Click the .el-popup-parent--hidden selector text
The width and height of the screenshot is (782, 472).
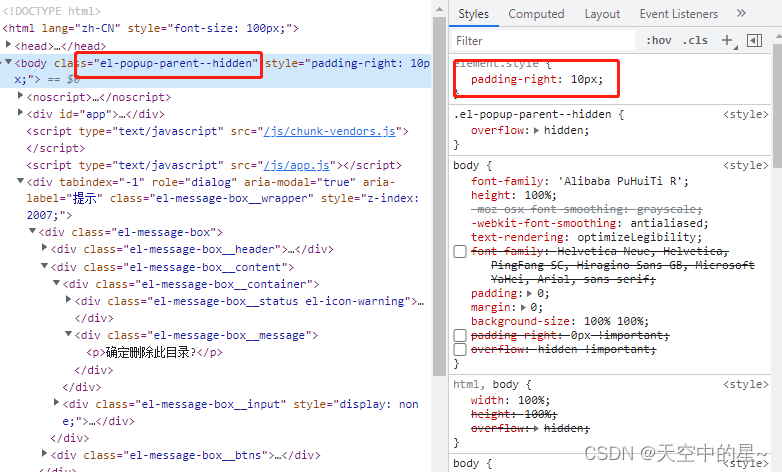[532, 115]
